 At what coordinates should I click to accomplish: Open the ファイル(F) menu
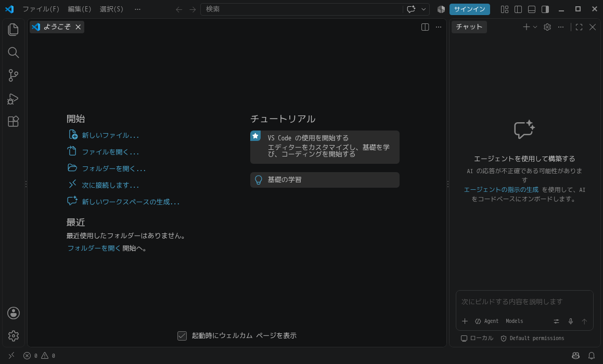click(x=41, y=9)
